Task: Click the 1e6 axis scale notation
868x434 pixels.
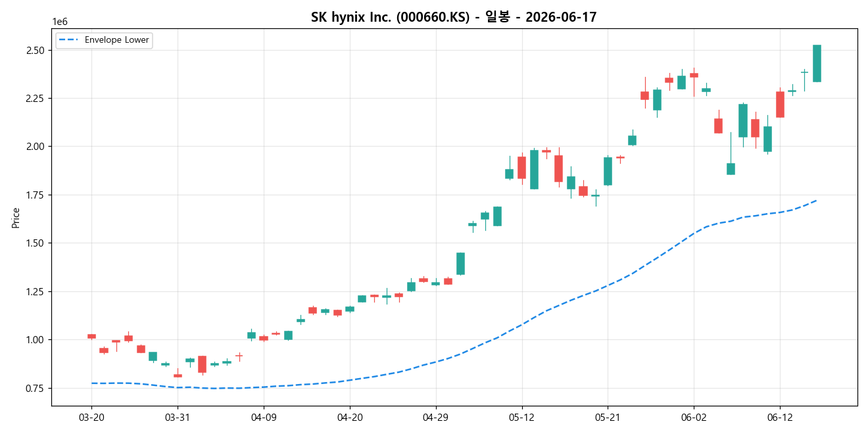Action: click(60, 22)
